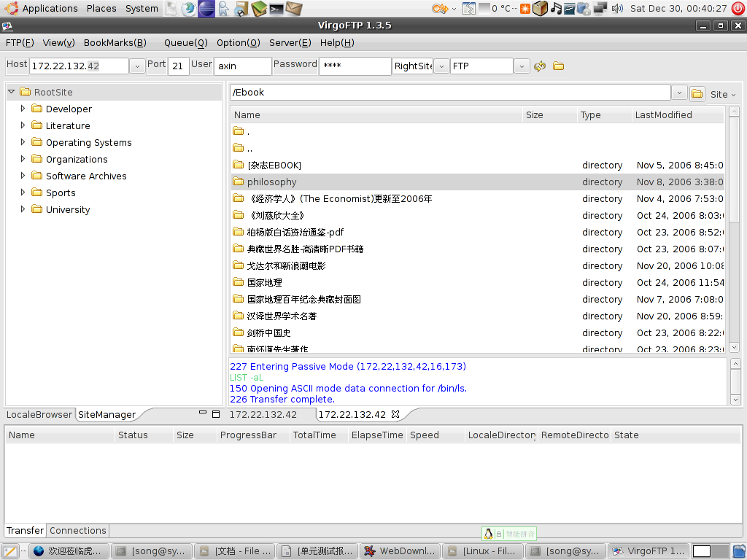Click the red power button in top panel
The image size is (747, 560).
click(x=738, y=9)
